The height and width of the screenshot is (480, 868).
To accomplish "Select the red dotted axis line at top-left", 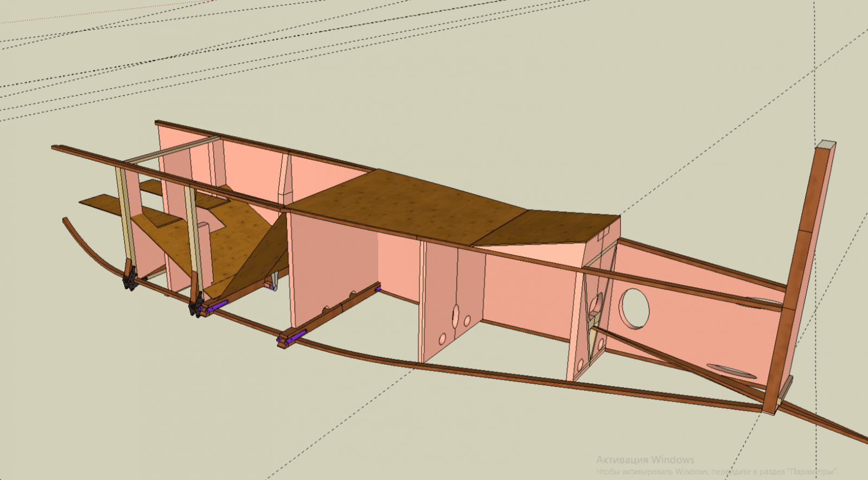I will click(x=33, y=20).
